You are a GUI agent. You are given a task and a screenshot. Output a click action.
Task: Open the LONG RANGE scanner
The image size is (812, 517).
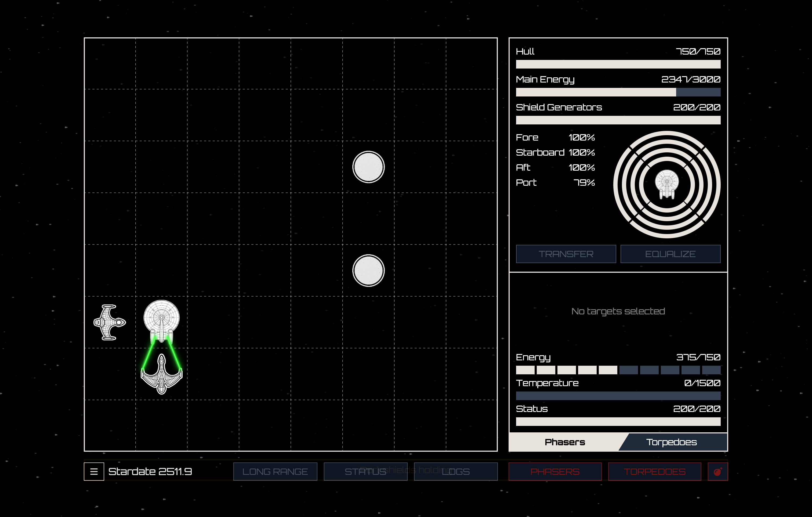pyautogui.click(x=275, y=471)
